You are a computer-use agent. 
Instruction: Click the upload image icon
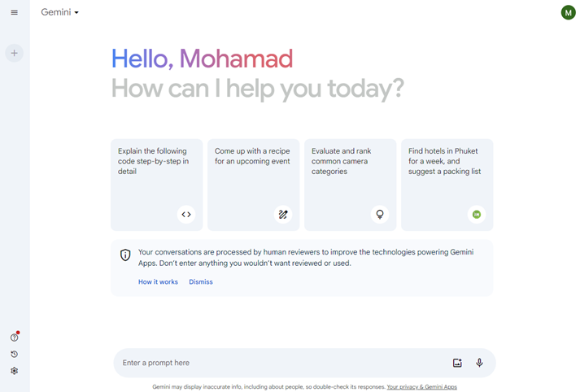click(x=457, y=363)
